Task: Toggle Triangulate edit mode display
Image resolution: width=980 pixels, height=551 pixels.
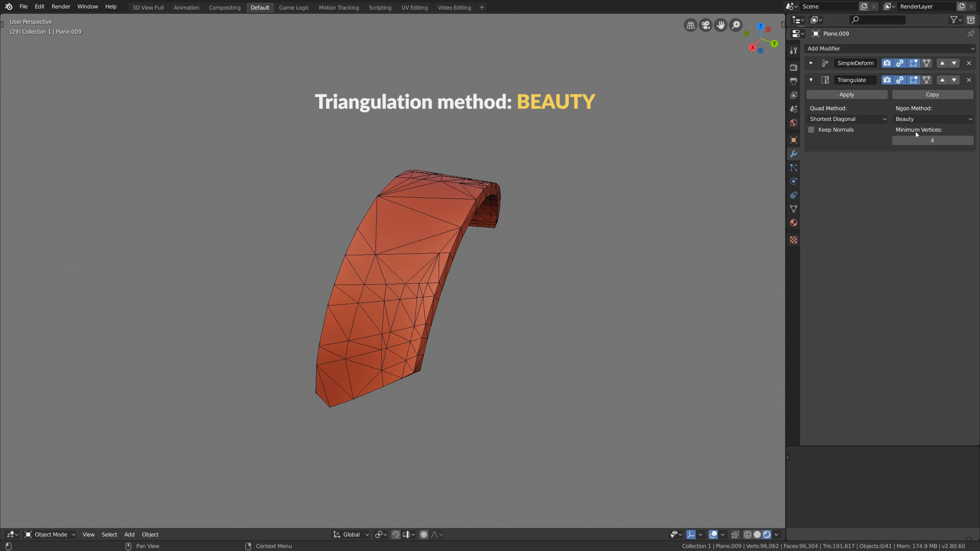Action: [x=913, y=80]
